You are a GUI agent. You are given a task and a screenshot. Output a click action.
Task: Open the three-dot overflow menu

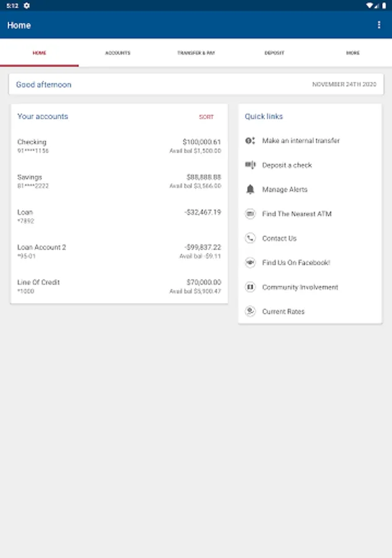379,25
